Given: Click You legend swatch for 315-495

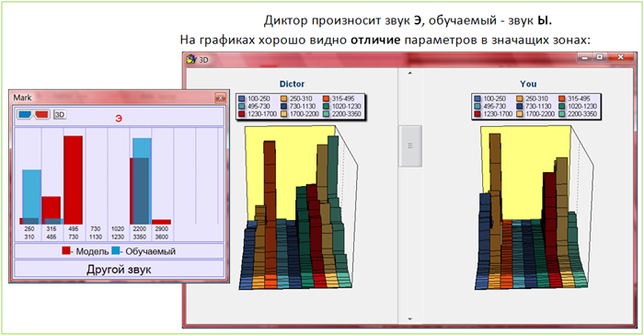Looking at the screenshot, I should [x=562, y=98].
